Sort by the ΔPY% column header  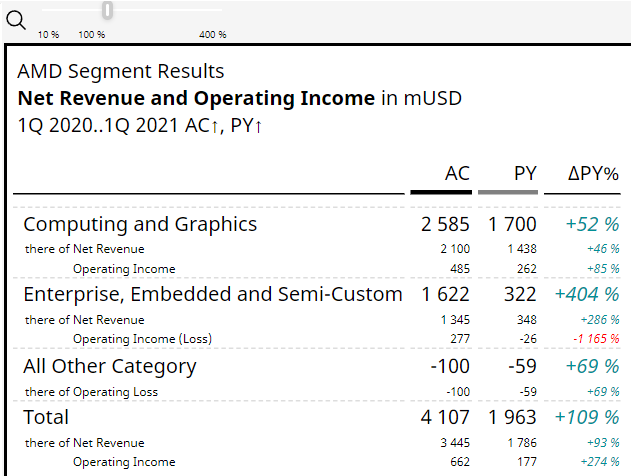pyautogui.click(x=593, y=173)
